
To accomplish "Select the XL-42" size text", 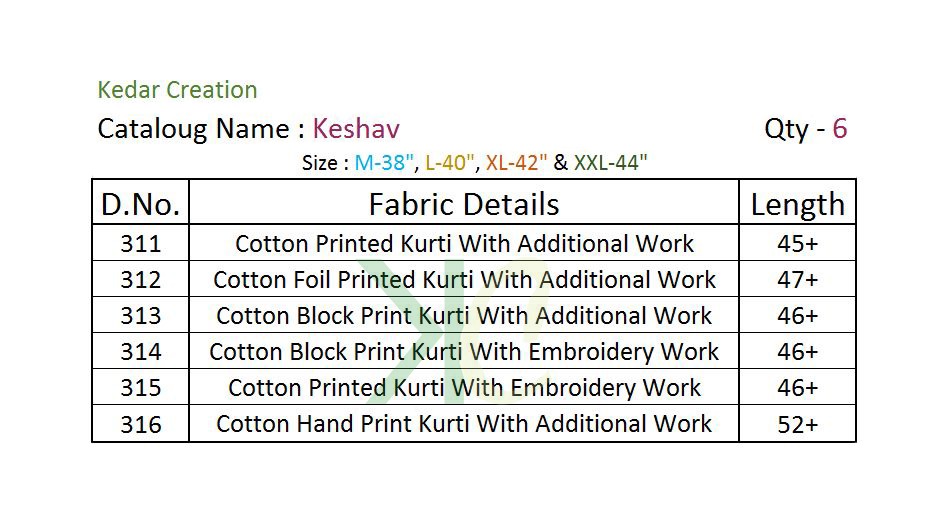I will [x=516, y=163].
